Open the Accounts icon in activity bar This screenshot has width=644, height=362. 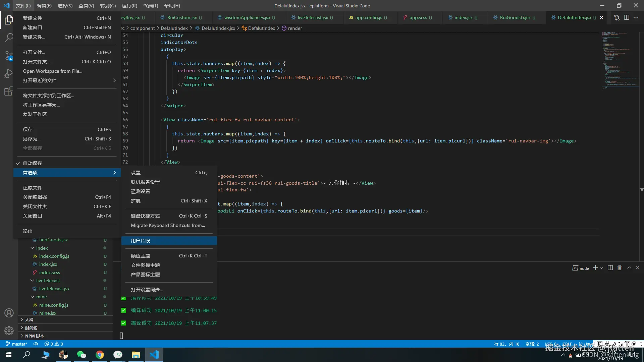(x=9, y=313)
